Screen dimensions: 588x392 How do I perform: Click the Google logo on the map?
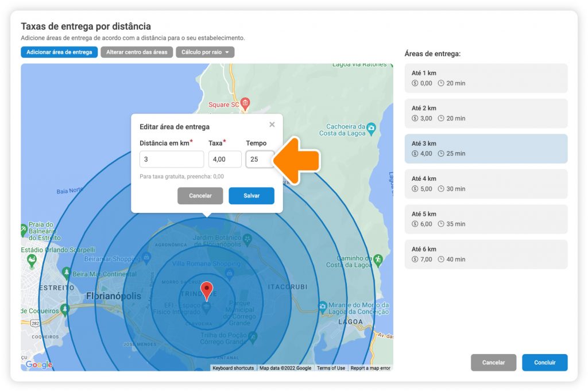38,364
